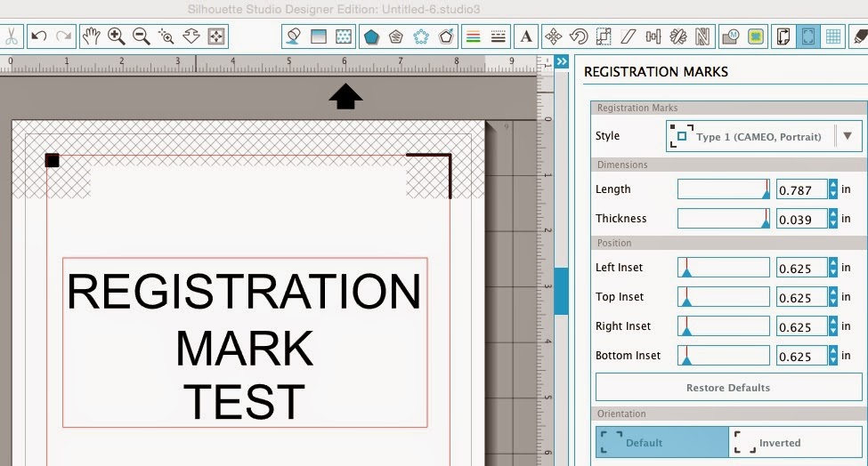Image resolution: width=868 pixels, height=466 pixels.
Task: Click the black square registration mark
Action: (x=52, y=160)
